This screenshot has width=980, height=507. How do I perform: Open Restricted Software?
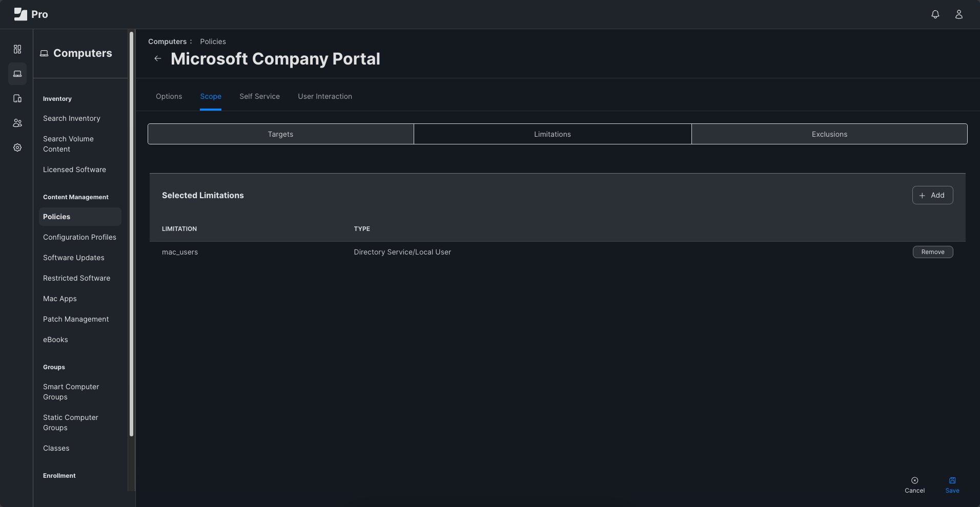click(76, 278)
